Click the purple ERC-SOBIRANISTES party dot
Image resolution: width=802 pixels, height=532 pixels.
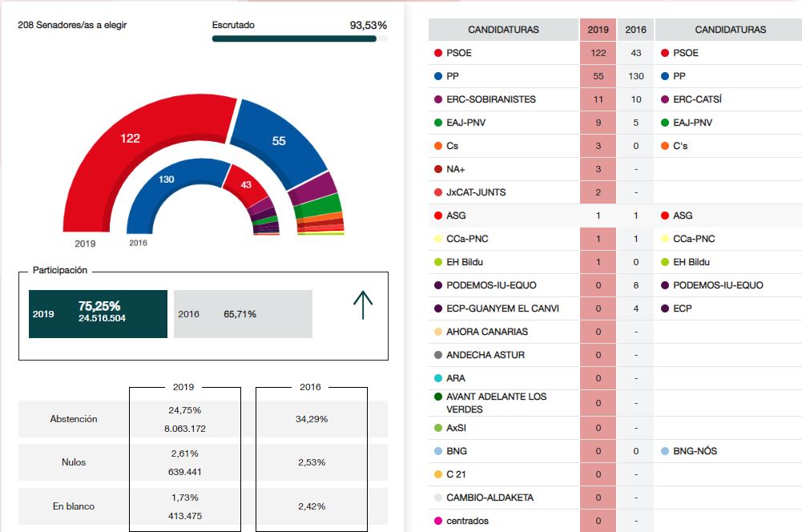click(x=437, y=99)
